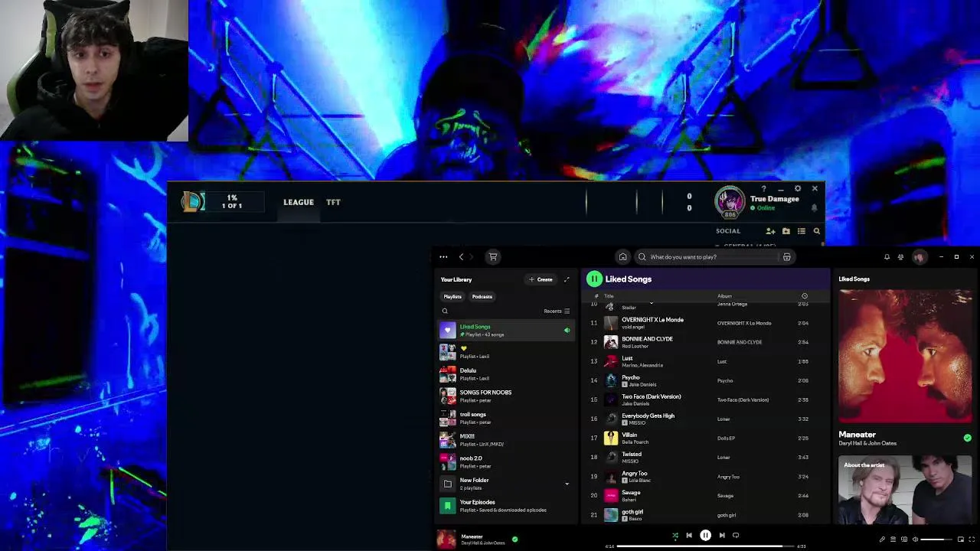Open the play queue
The image size is (980, 551).
click(893, 540)
